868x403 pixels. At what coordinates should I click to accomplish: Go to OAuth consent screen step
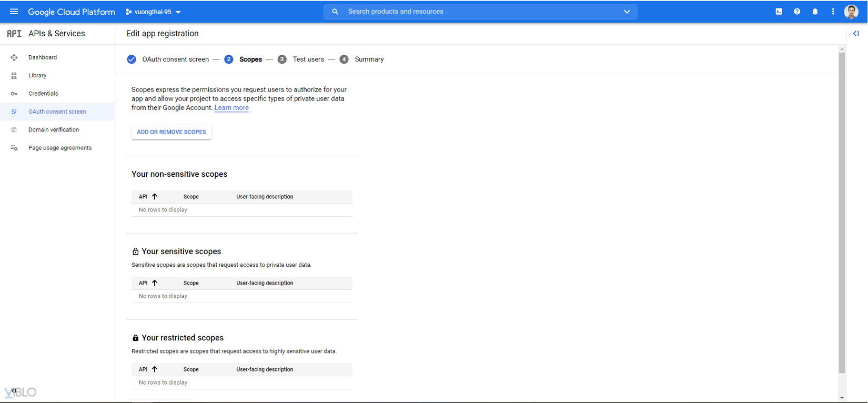click(x=175, y=59)
